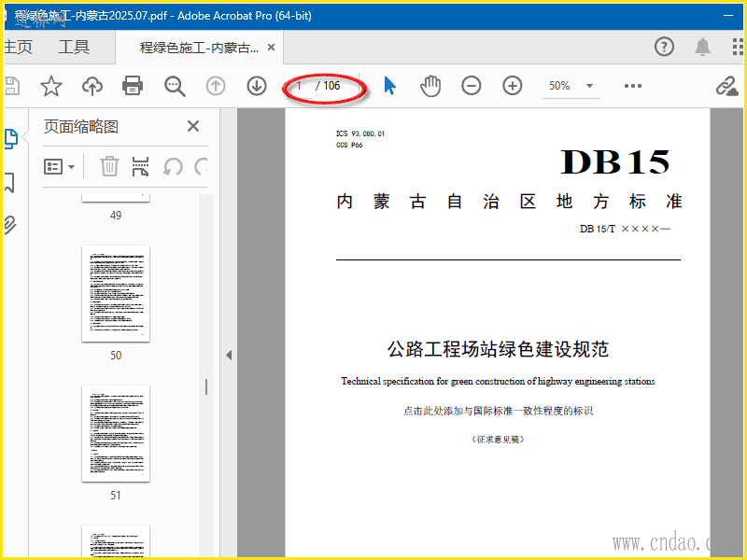
Task: Click the English Technical specification subtitle
Action: pyautogui.click(x=498, y=381)
